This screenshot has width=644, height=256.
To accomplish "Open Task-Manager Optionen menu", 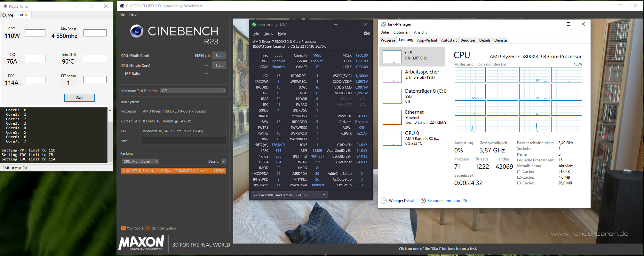I will (401, 32).
